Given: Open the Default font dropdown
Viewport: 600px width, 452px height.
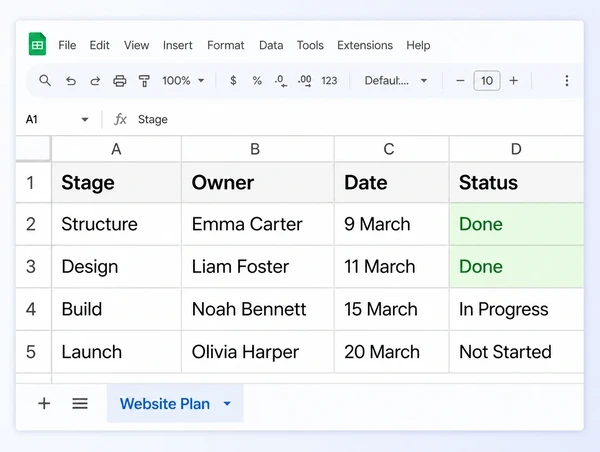Looking at the screenshot, I should click(x=396, y=81).
